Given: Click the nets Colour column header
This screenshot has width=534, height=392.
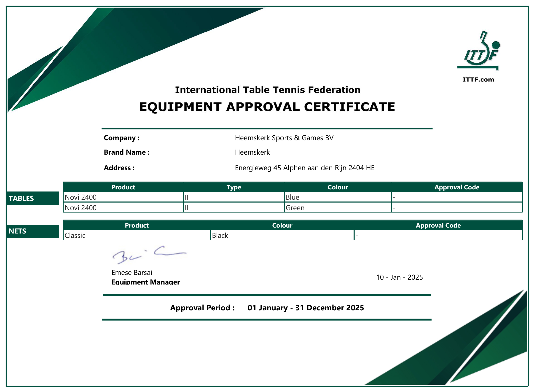Looking at the screenshot, I should click(282, 225).
